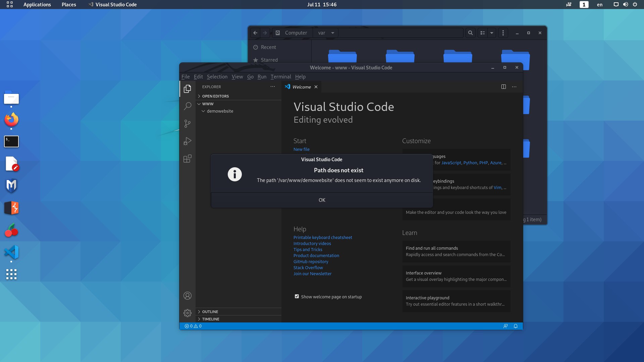The image size is (644, 362).
Task: Click OK in the Path does not exist dialog
Action: [322, 200]
